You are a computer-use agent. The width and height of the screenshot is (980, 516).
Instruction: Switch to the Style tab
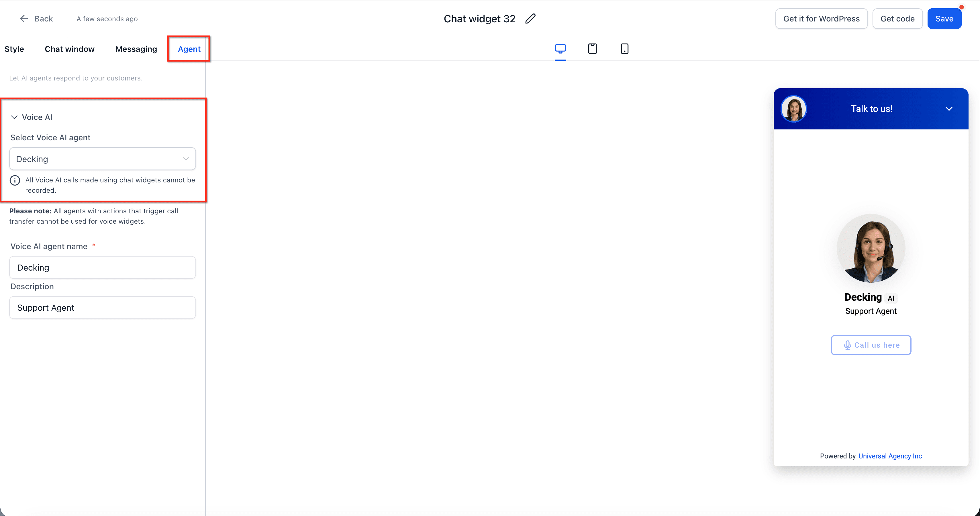click(14, 49)
